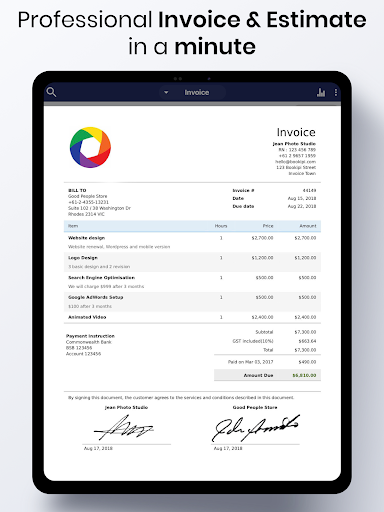
Task: Click the Logo Design amount $1,200.00
Action: click(x=305, y=258)
